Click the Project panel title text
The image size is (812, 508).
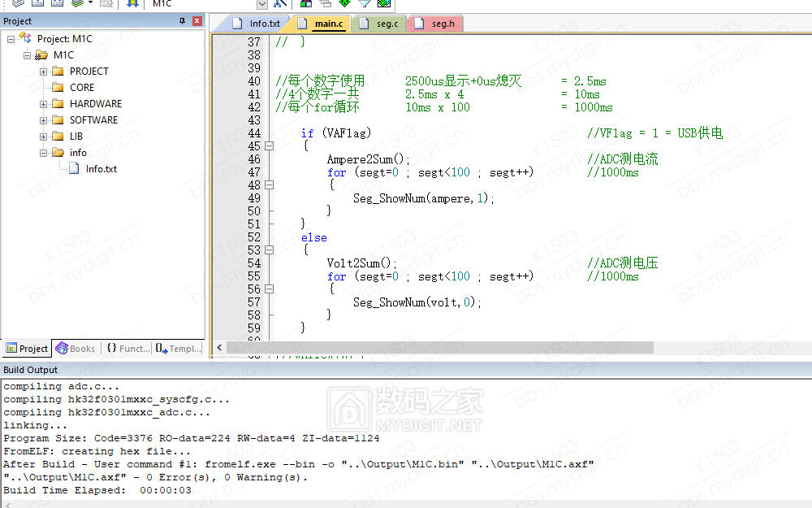tap(17, 21)
